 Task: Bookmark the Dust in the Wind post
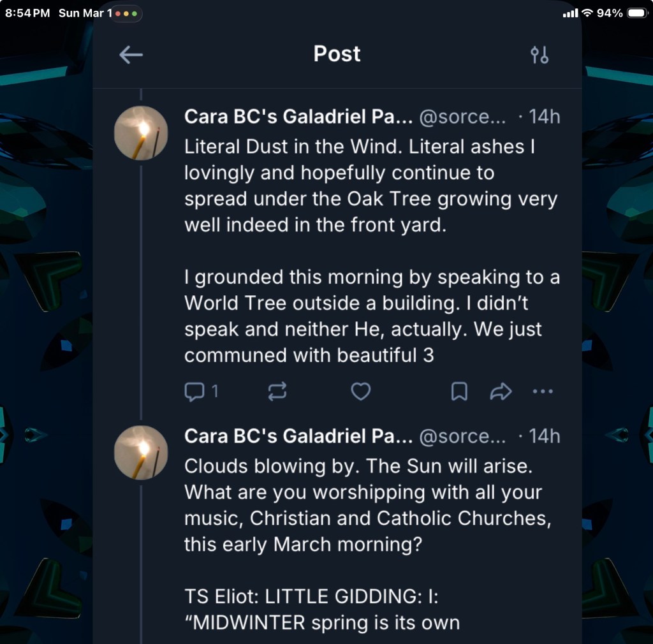click(x=459, y=392)
